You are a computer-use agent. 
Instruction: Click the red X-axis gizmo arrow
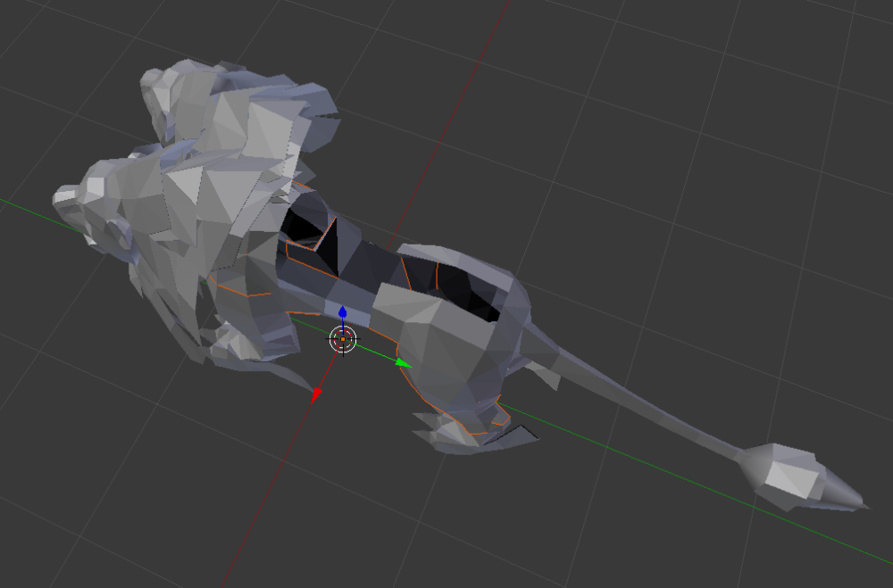318,393
